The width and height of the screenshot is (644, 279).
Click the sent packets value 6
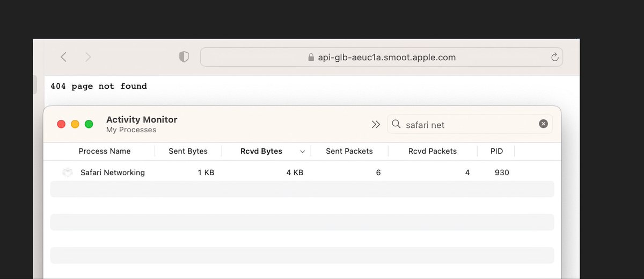378,173
